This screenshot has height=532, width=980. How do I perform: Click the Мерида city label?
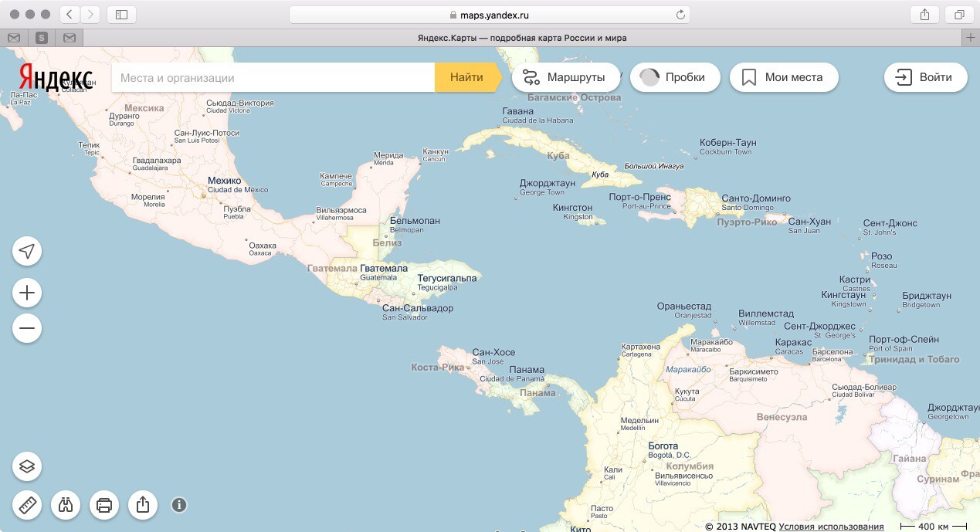tap(388, 155)
